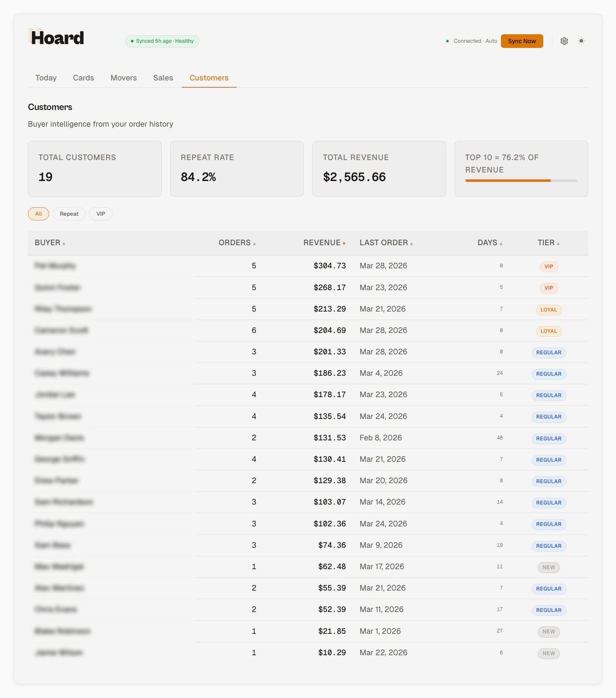Click the LOYAL badge in the $204.69 row
Viewport: 616px width, 698px height.
point(549,331)
